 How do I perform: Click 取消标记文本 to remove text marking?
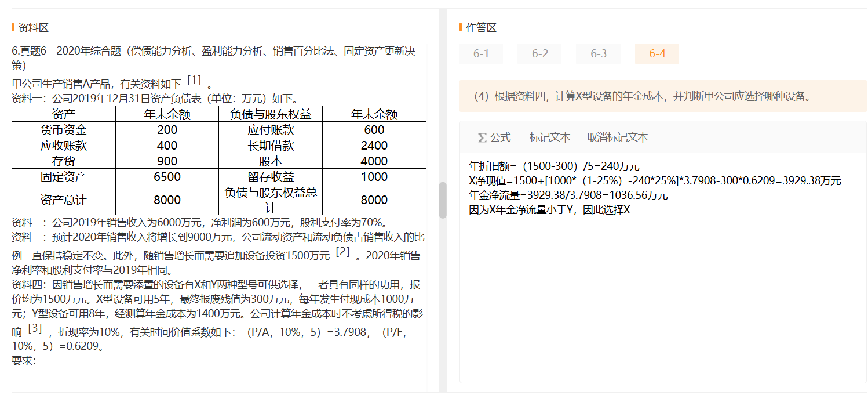(x=617, y=137)
